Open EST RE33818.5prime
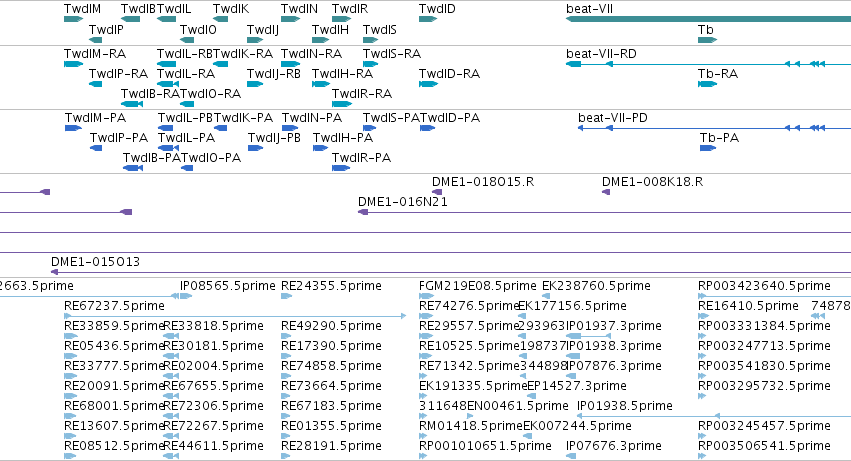This screenshot has height=461, width=851. click(213, 326)
